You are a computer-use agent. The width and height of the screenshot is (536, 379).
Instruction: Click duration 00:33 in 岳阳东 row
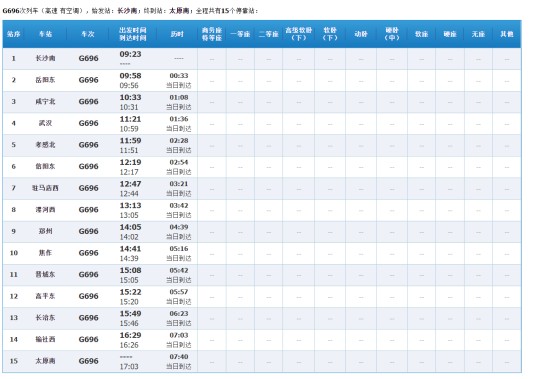[x=179, y=76]
